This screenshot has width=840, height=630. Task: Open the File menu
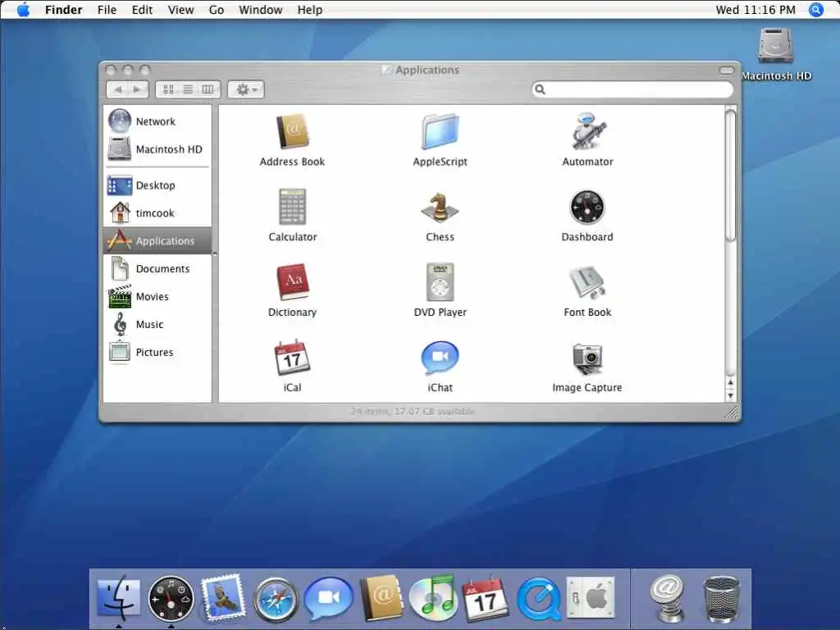pos(107,10)
